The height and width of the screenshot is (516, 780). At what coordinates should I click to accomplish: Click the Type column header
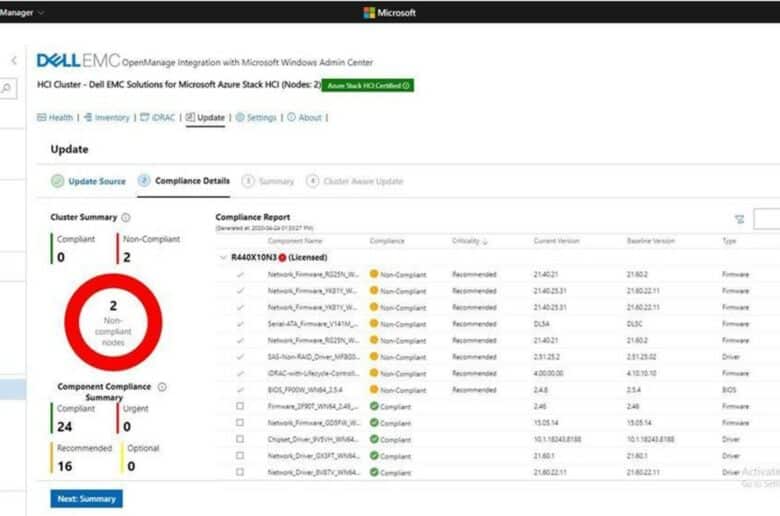[729, 241]
